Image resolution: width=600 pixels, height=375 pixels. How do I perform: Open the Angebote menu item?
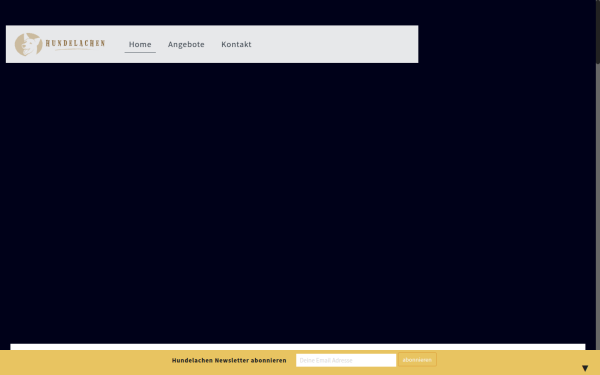coord(186,44)
